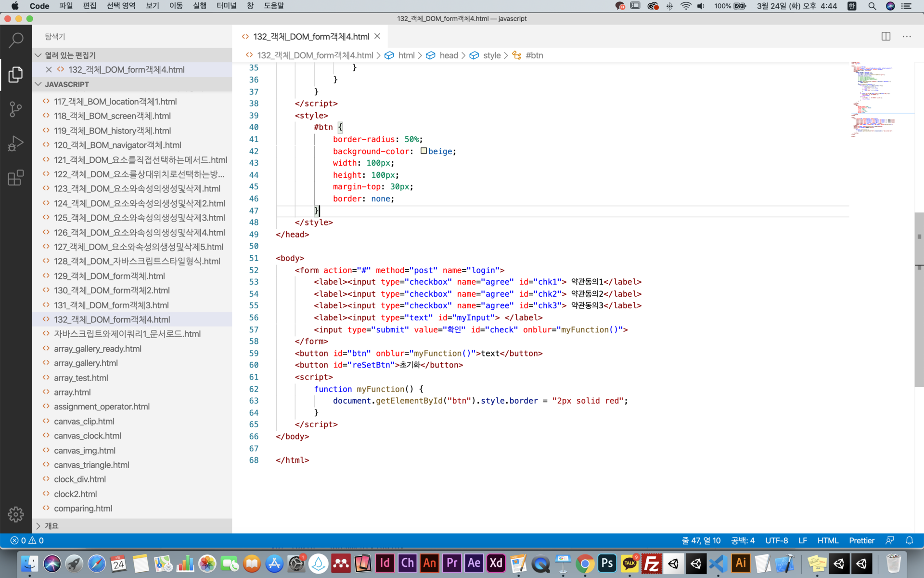Viewport: 924px width, 578px height.
Task: Click Prettier in the status bar
Action: (x=861, y=540)
